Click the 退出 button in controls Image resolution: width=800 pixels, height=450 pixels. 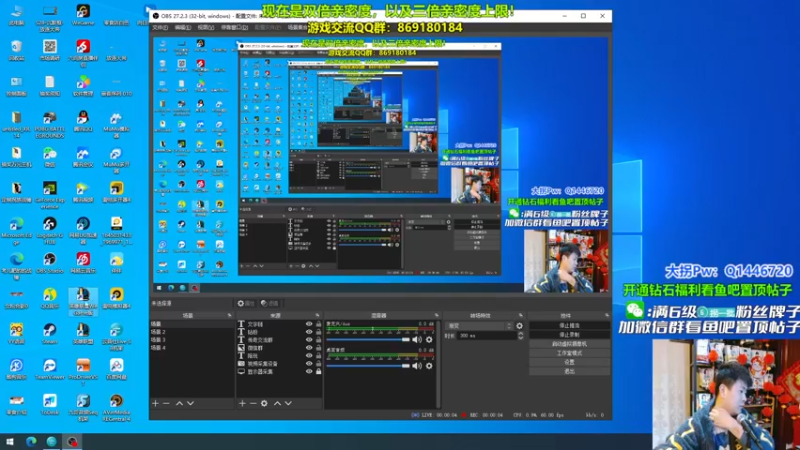pyautogui.click(x=569, y=371)
